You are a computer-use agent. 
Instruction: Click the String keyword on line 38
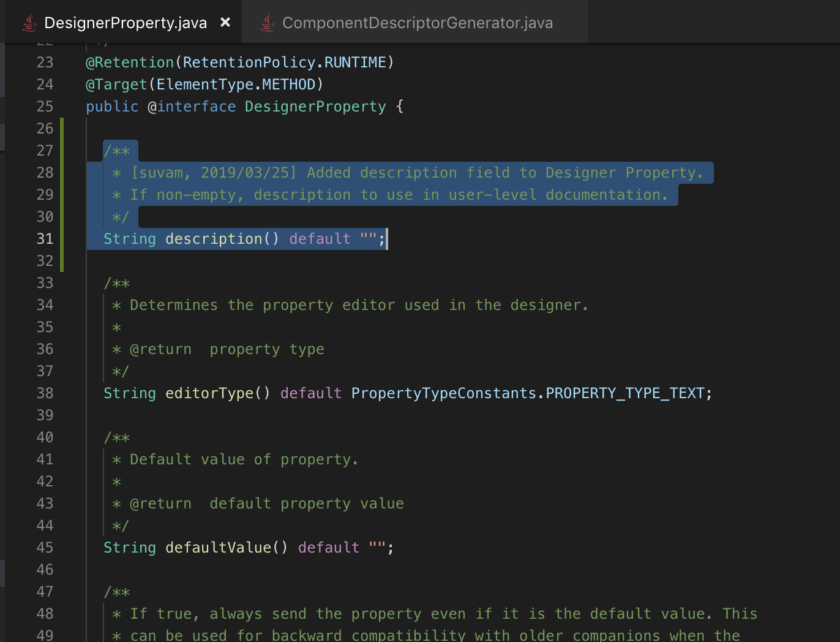(x=129, y=393)
